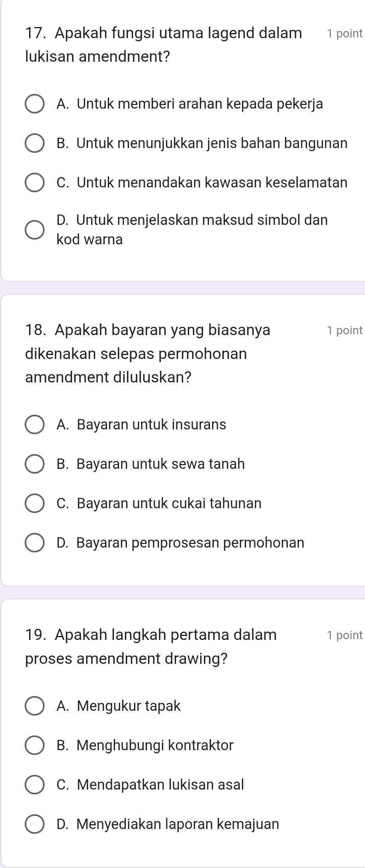Select 'A. Bayaran untuk insurans' radio button
This screenshot has height=868, width=365.
pos(35,425)
